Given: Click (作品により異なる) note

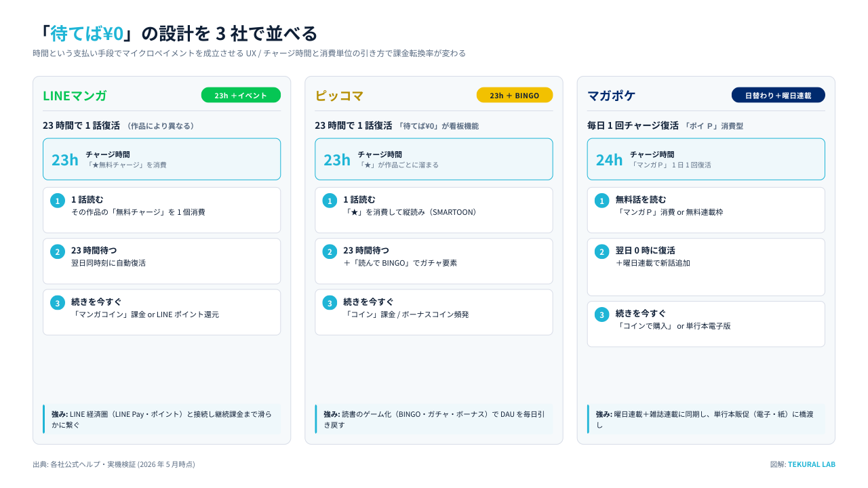Looking at the screenshot, I should tap(161, 126).
